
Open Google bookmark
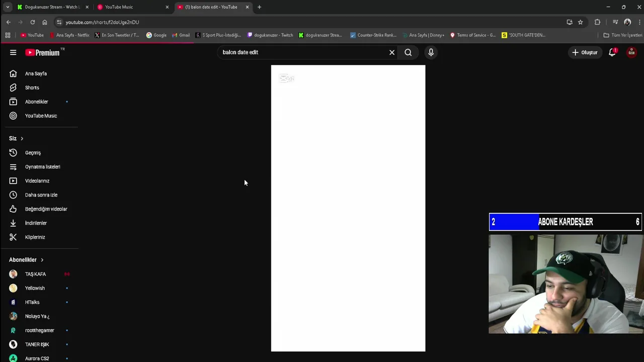pos(156,35)
